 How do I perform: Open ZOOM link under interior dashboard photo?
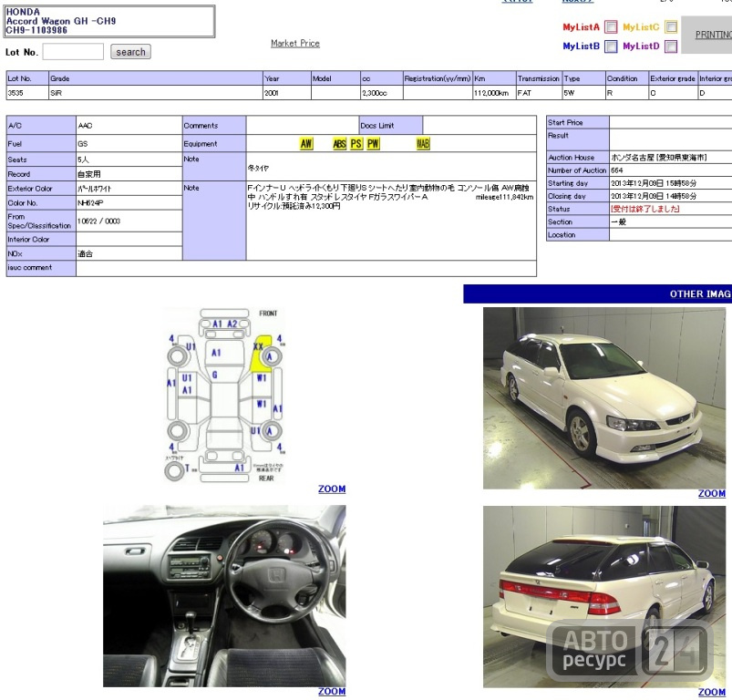tap(332, 691)
